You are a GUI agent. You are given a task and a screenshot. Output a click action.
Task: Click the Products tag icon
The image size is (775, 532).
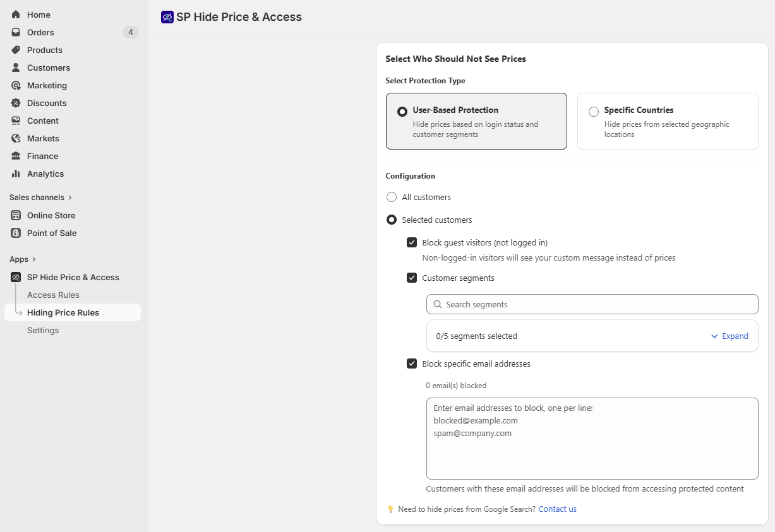click(16, 50)
